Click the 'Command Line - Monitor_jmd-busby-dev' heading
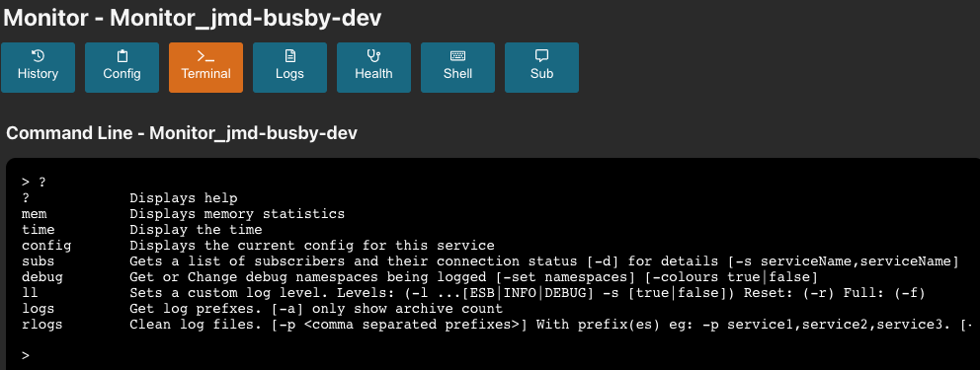980x370 pixels. coord(181,133)
